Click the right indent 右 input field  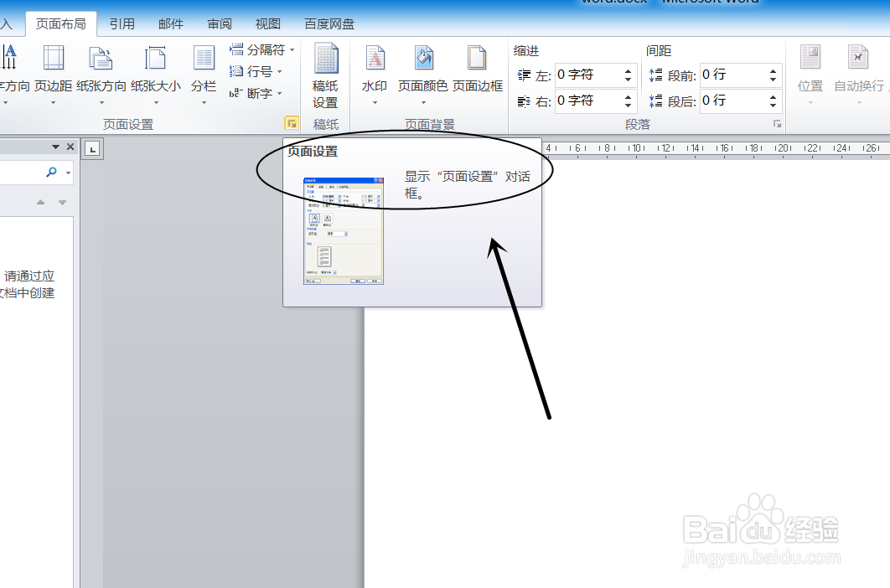click(x=588, y=101)
